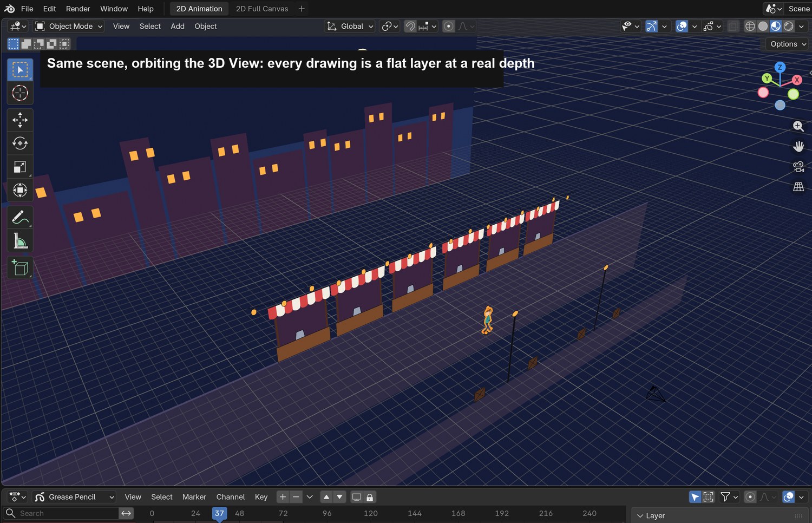Open the 3D view Object menu
The image size is (812, 523).
(x=206, y=26)
